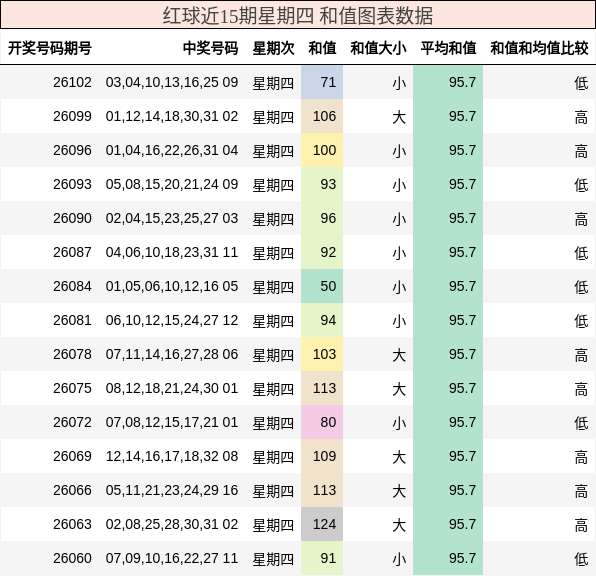Screen dimensions: 596x576
Task: Click the 高 comparison cell in row 26099
Action: [x=581, y=117]
